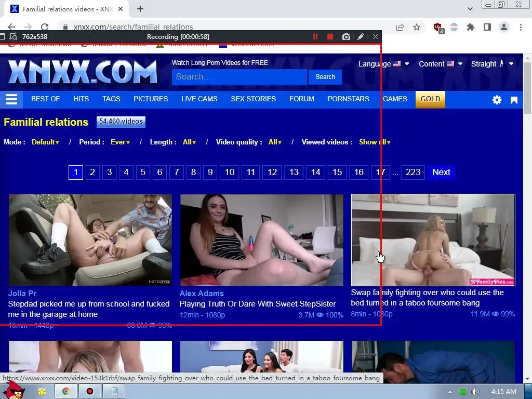Viewport: 532px width, 399px height.
Task: Close the recorder toolbar
Action: [x=375, y=37]
